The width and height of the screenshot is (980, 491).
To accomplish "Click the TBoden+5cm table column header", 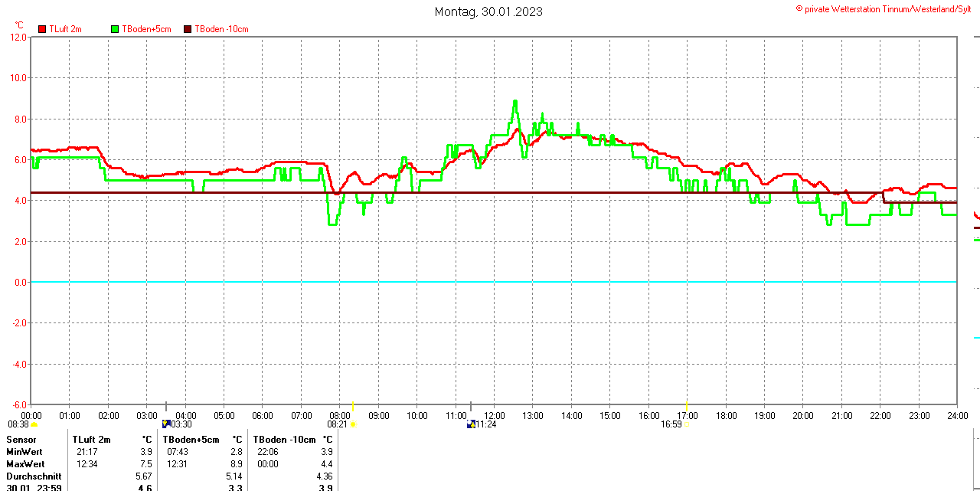I will 191,440.
